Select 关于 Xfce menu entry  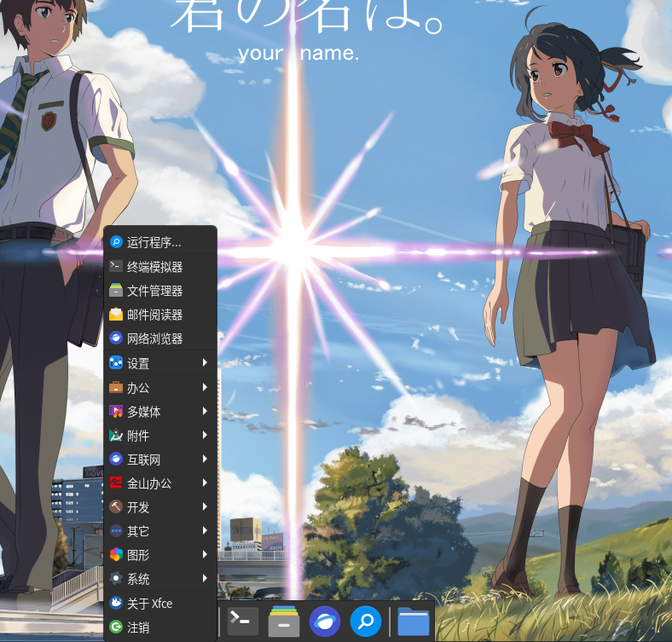pos(160,604)
